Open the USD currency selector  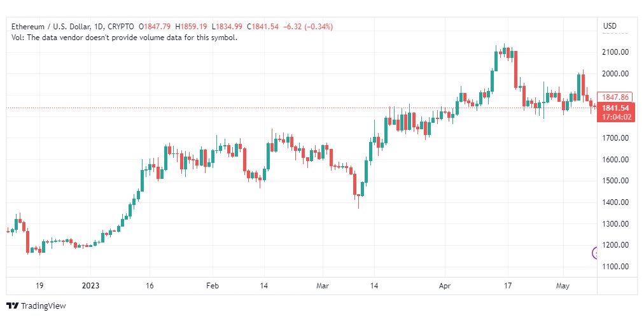tap(610, 26)
